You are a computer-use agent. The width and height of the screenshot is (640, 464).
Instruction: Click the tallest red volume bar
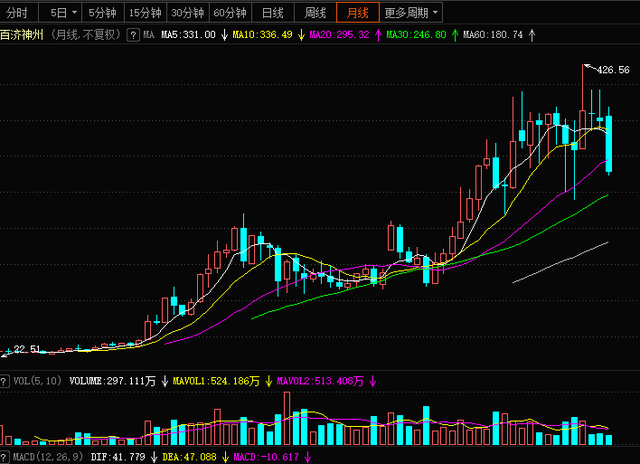[287, 418]
